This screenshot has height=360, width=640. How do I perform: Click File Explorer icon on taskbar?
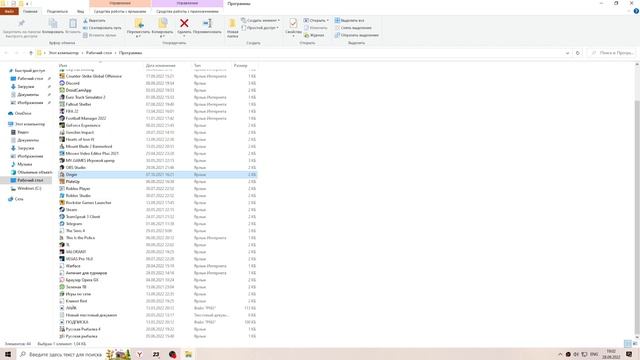click(x=188, y=354)
